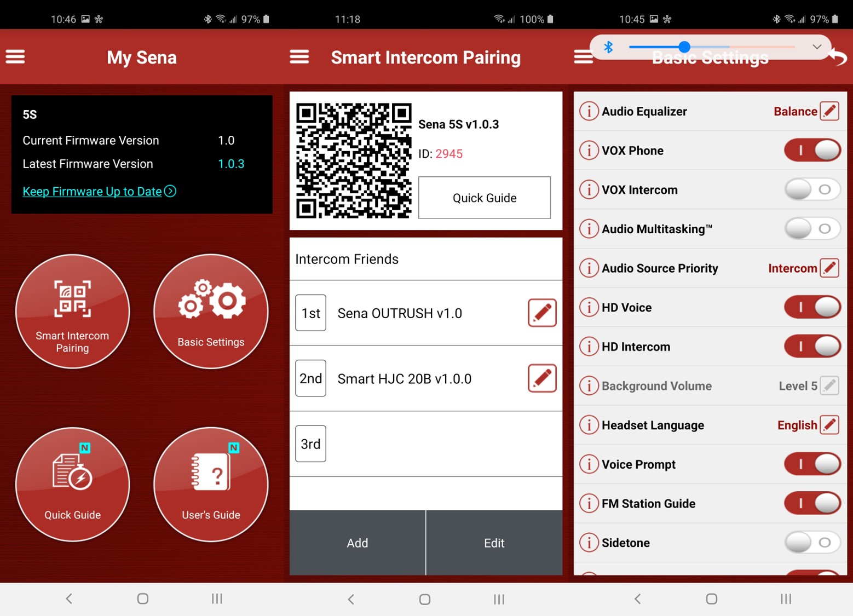The width and height of the screenshot is (853, 616).
Task: Disable the VOX Phone toggle
Action: [x=812, y=150]
